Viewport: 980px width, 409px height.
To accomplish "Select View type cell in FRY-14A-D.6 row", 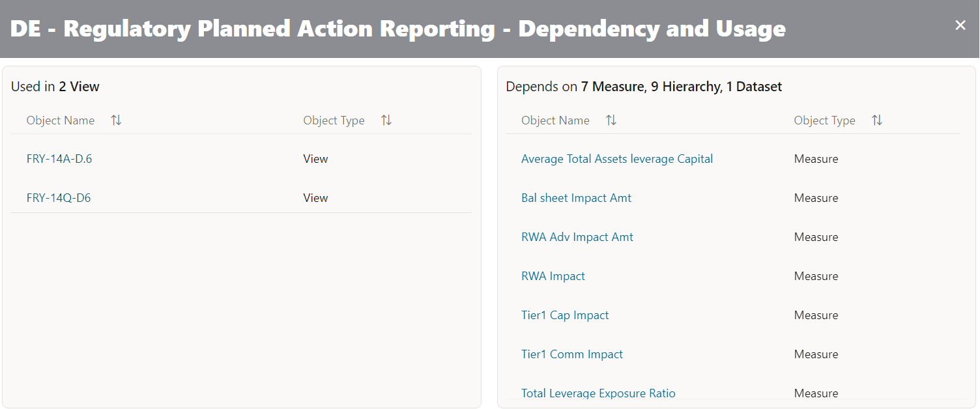I will pyautogui.click(x=315, y=159).
